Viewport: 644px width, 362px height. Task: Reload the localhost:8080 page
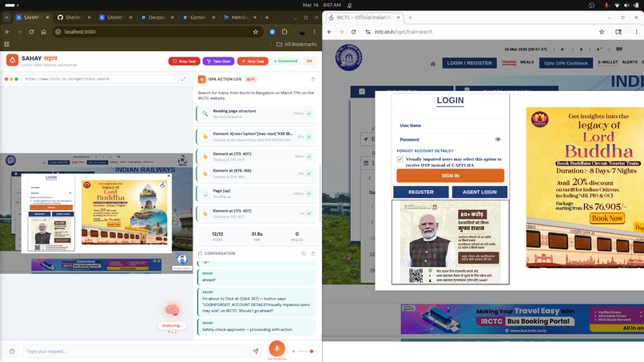[31, 32]
